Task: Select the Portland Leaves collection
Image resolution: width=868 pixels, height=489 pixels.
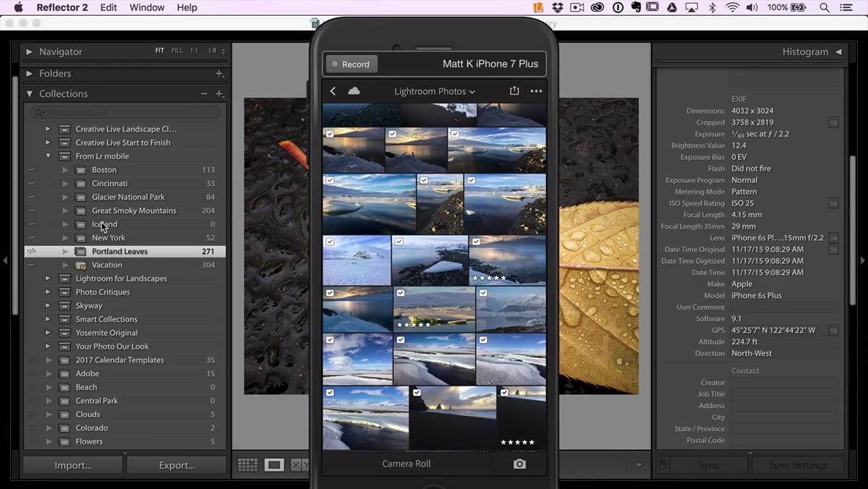Action: (x=125, y=251)
